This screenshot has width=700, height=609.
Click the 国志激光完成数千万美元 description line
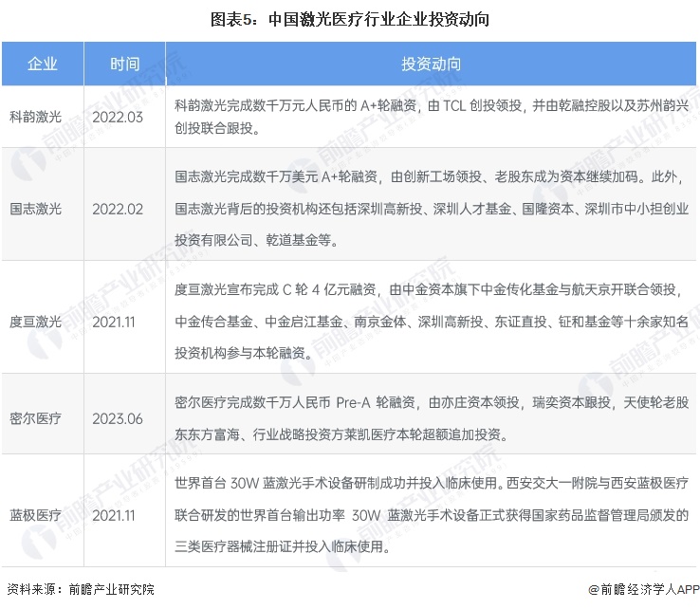pos(429,176)
